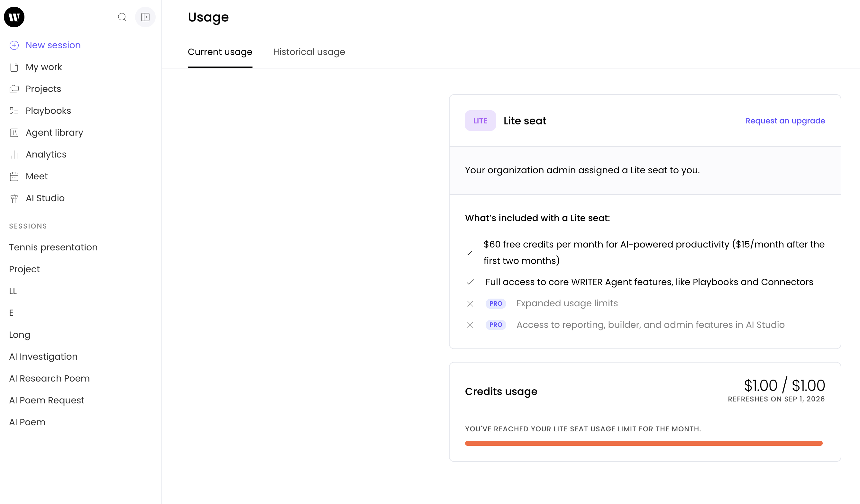Click the AI Studio icon
Screen dimensions: 860x504
coord(14,198)
